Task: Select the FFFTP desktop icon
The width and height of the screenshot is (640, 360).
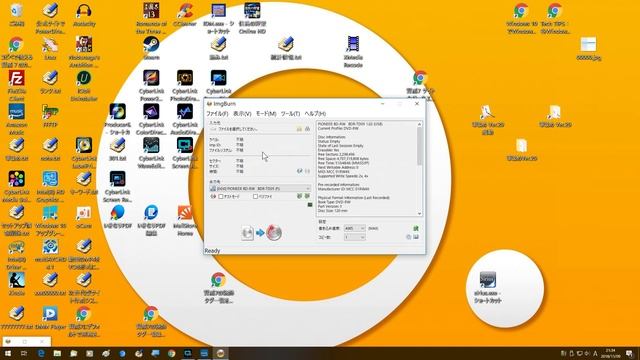Action: (50, 116)
